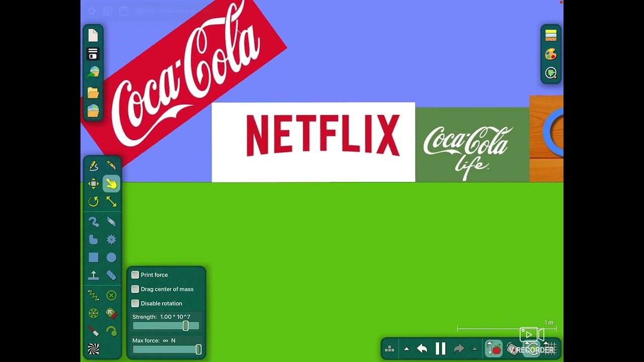The image size is (644, 362).
Task: Open the Materials menu icon
Action: coord(551,35)
